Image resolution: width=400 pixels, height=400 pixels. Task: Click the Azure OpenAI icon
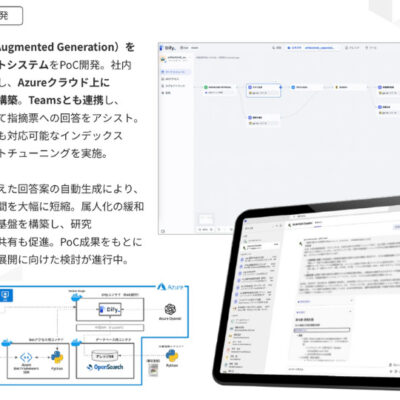[x=170, y=309]
